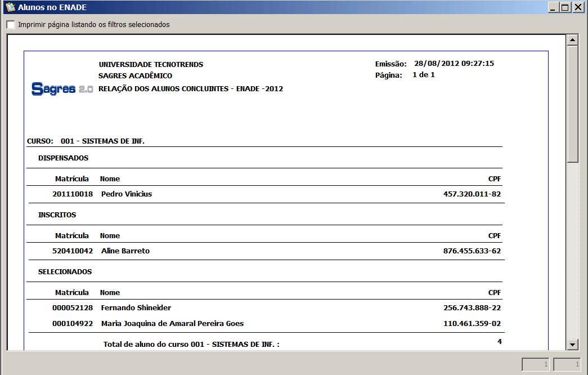Click the Sagres 2.0 logo in report header

click(x=62, y=89)
